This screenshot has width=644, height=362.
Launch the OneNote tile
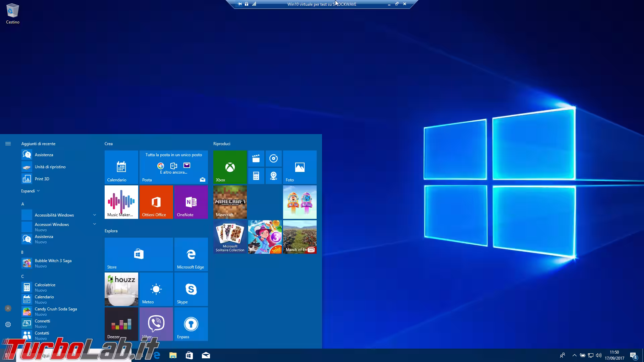pos(191,202)
